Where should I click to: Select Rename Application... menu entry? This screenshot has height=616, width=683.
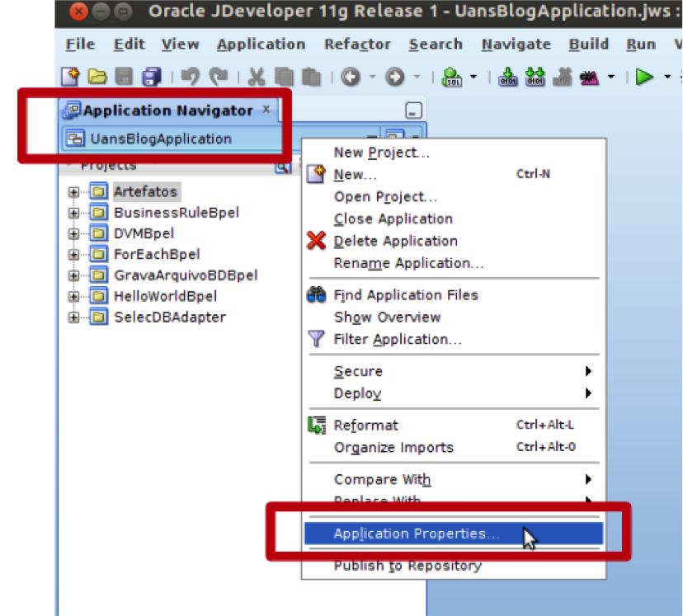coord(454,263)
